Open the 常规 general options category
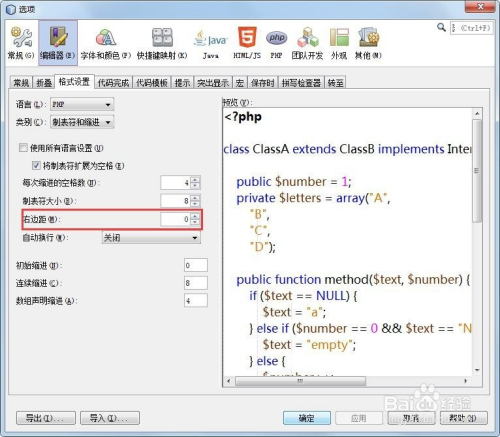500x437 pixels. click(x=21, y=43)
